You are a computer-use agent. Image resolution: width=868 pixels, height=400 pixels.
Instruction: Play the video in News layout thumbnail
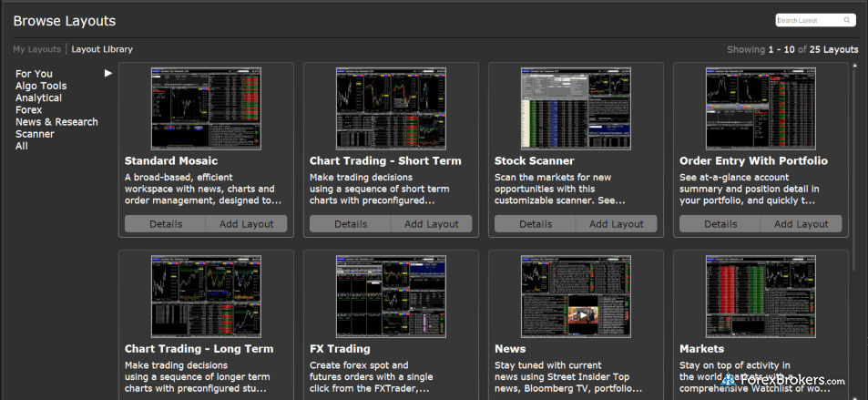pos(579,314)
